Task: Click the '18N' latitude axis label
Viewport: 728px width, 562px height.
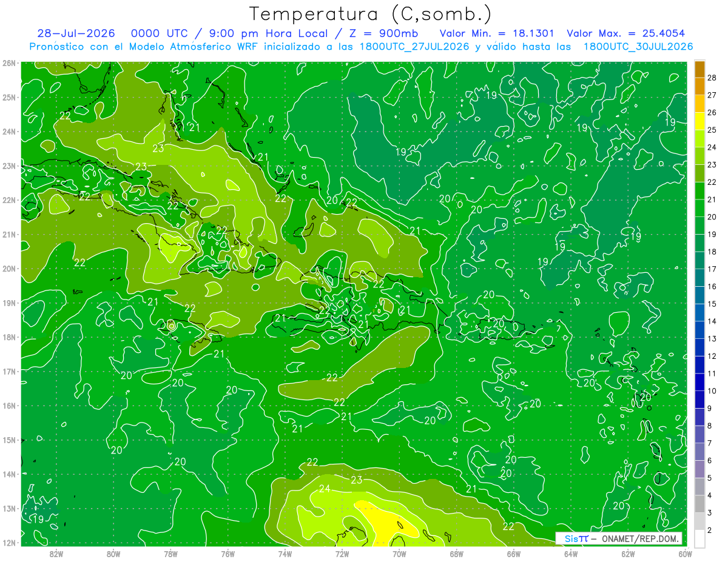Action: (x=9, y=337)
